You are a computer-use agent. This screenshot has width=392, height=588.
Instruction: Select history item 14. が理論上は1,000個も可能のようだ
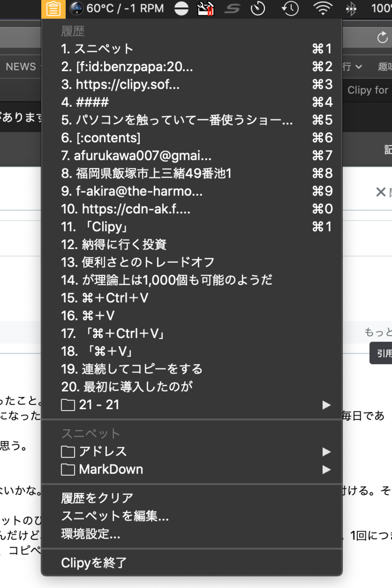click(x=192, y=280)
